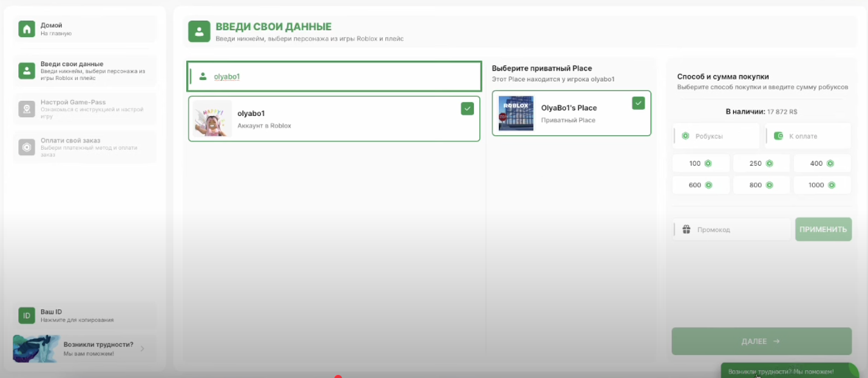Click the person icon inside nickname field
This screenshot has width=868, height=378.
coord(203,76)
